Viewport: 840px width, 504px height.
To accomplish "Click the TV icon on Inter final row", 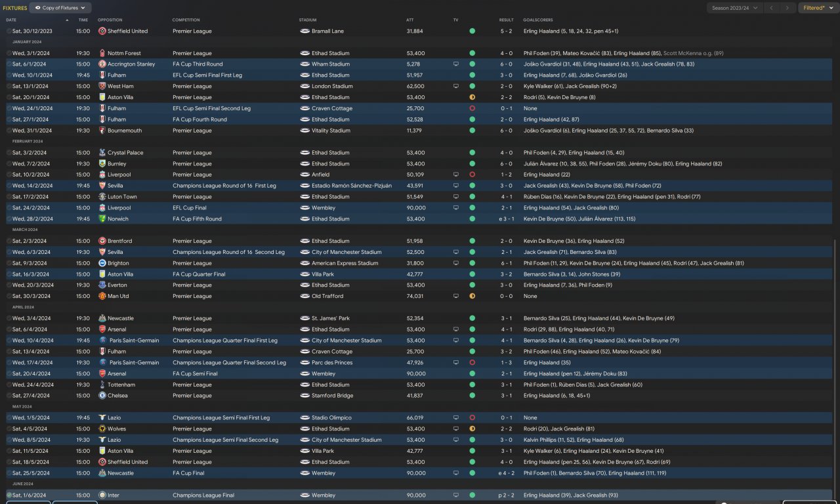I will coord(456,495).
